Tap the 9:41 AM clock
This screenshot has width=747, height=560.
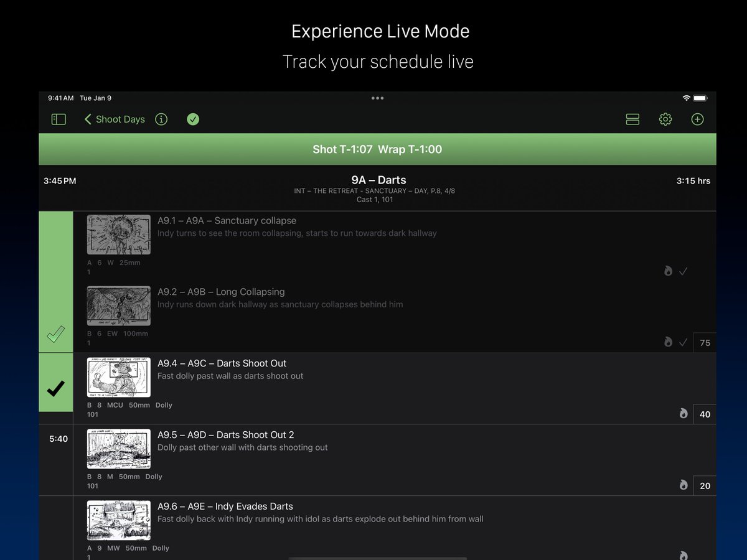coord(60,98)
